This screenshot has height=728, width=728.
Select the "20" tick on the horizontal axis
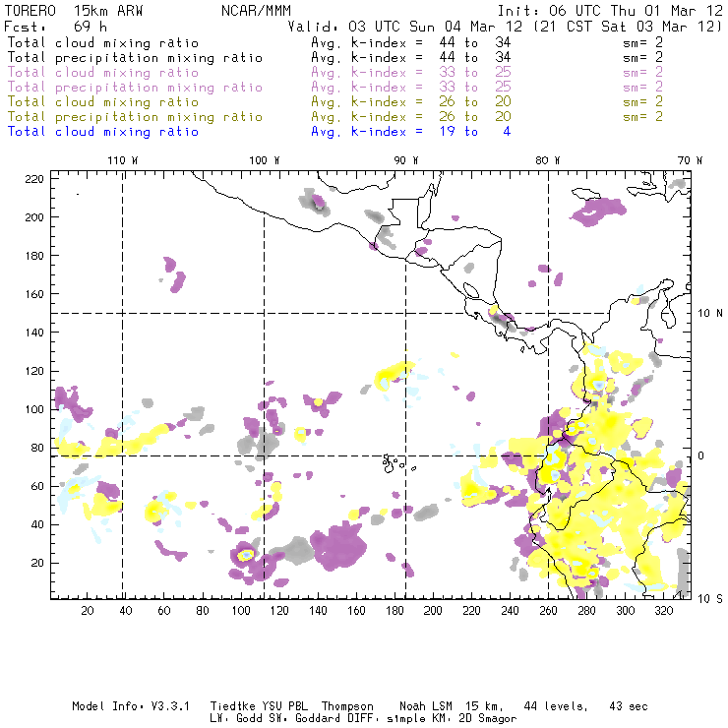click(x=88, y=611)
